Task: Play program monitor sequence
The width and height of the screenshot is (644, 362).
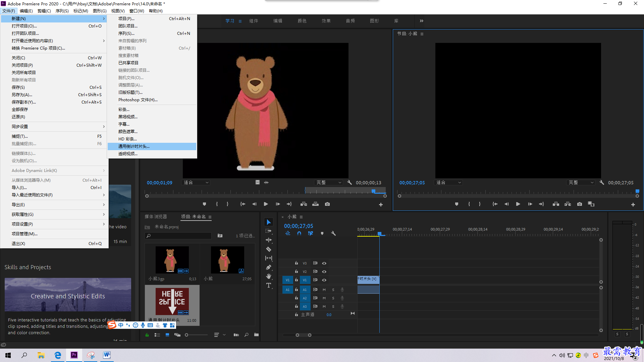Action: [x=518, y=204]
